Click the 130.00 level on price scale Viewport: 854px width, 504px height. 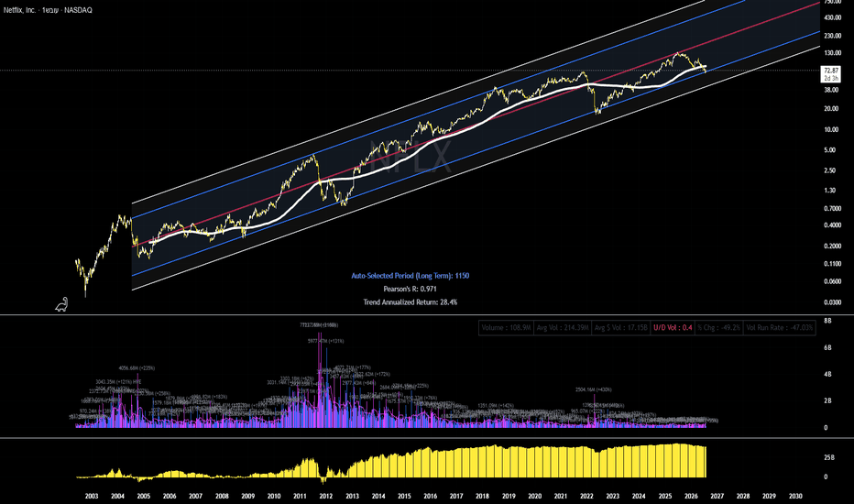833,53
